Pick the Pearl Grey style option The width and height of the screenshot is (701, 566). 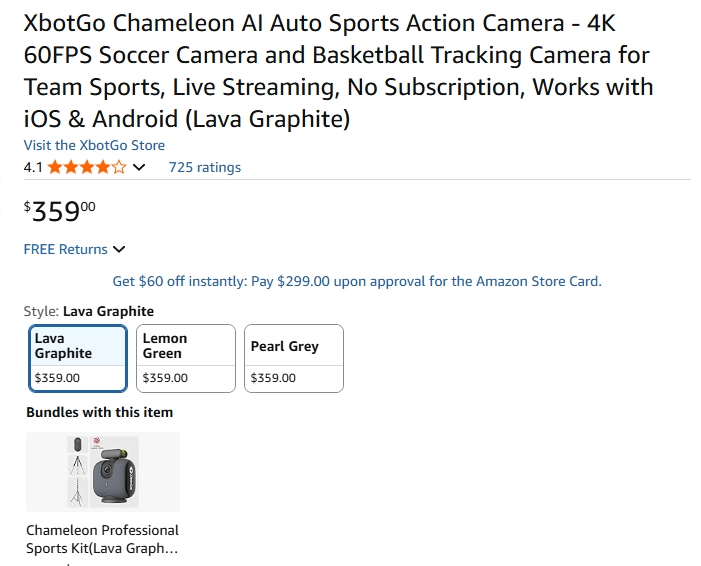pos(293,358)
